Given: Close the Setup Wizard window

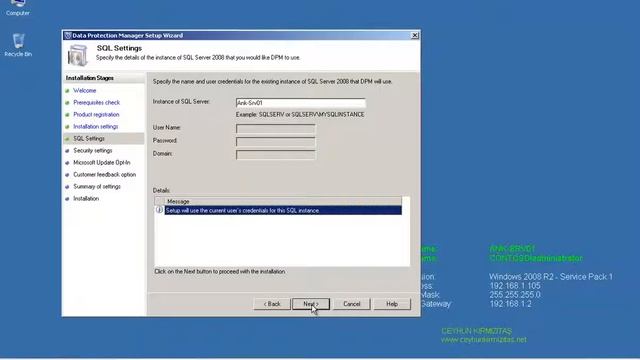Looking at the screenshot, I should click(415, 36).
